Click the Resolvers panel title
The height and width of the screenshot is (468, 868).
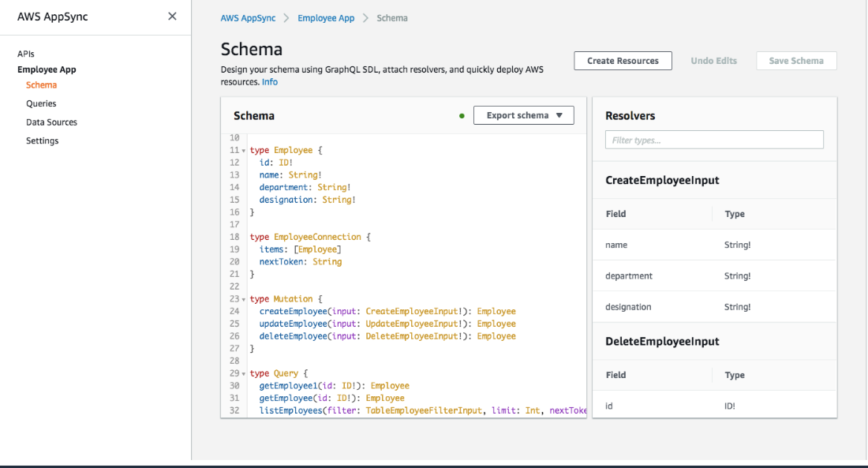coord(630,116)
